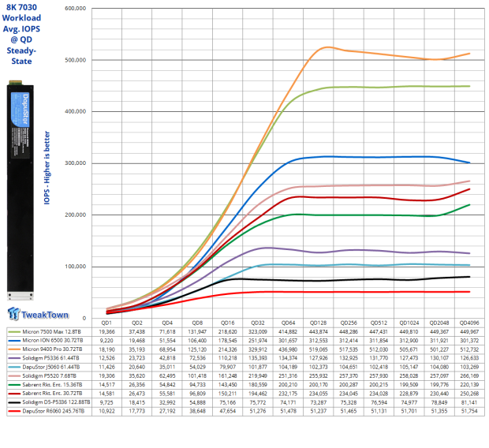
Task: Click the value 512,732 in the table
Action: 469,349
